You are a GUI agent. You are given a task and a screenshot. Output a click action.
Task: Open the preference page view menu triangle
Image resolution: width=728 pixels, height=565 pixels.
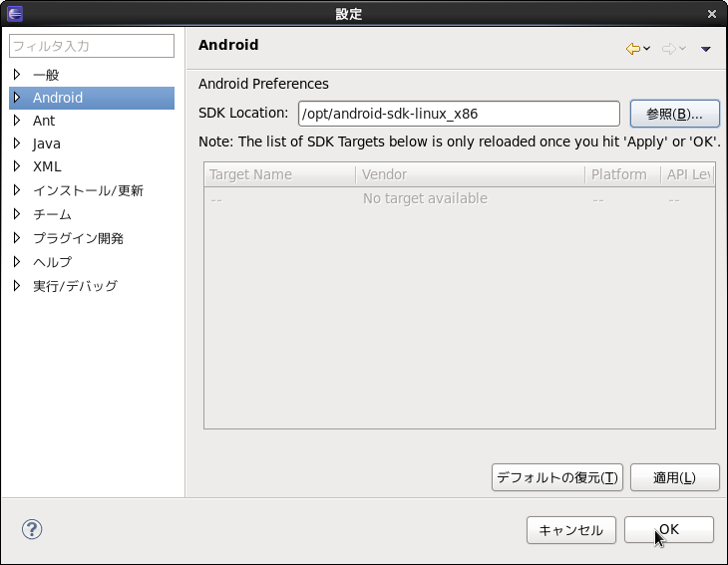tap(706, 49)
